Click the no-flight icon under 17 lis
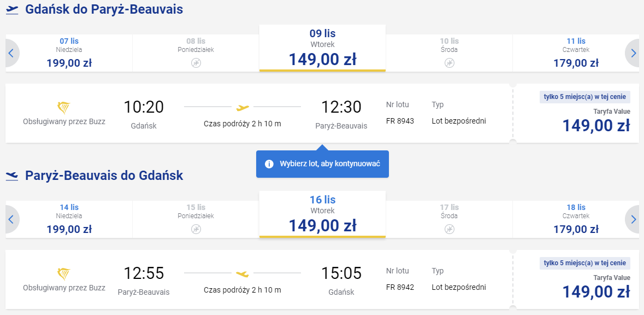 pyautogui.click(x=450, y=229)
